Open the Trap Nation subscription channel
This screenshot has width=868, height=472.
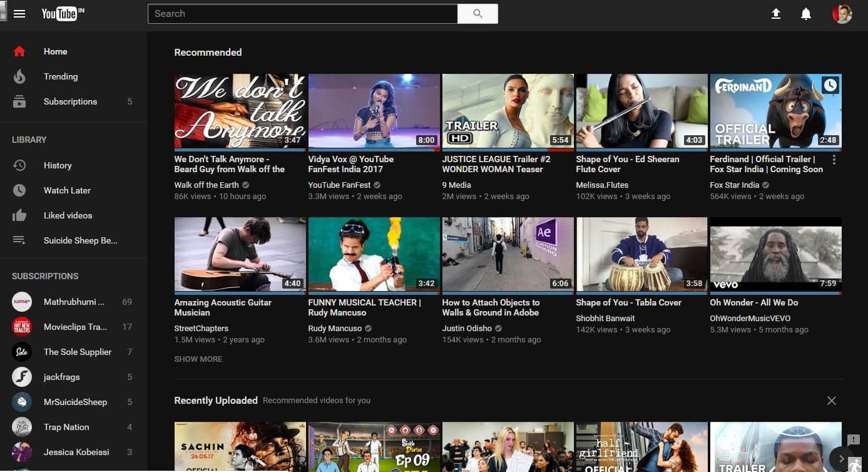pos(66,427)
